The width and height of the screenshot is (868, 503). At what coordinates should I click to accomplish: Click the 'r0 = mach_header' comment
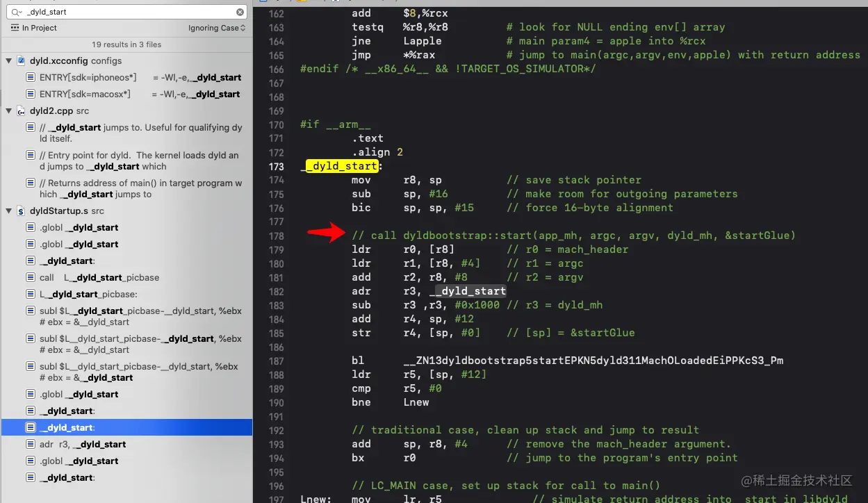567,249
